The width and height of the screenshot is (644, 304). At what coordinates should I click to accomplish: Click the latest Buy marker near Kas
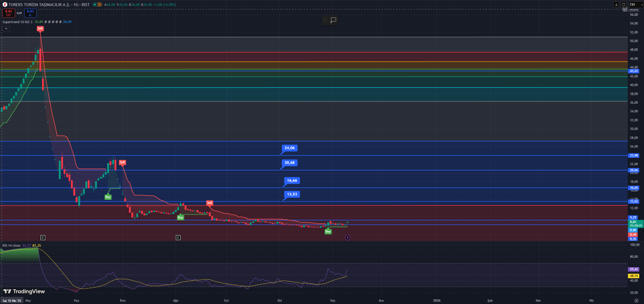point(328,231)
